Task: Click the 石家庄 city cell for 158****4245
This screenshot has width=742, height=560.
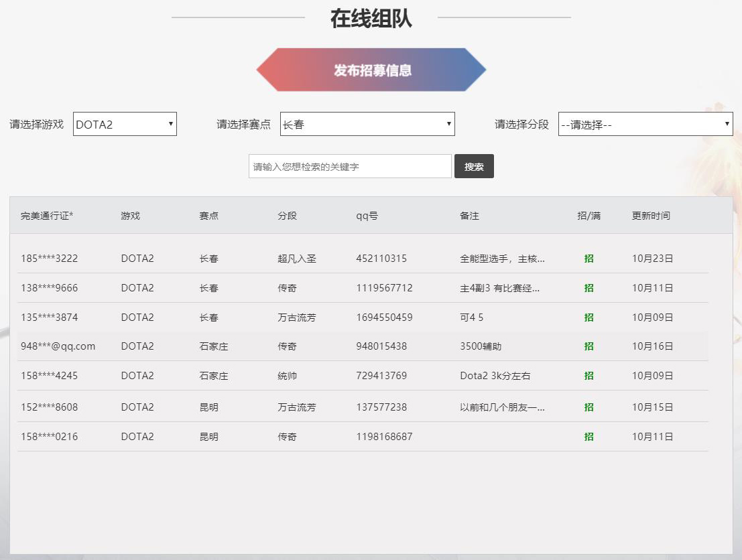Action: [x=209, y=376]
